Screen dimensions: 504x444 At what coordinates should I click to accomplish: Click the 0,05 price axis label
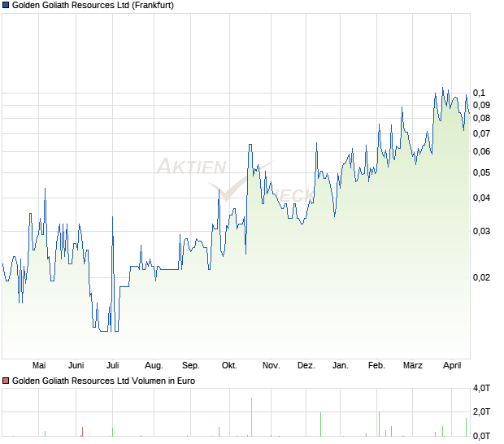481,172
